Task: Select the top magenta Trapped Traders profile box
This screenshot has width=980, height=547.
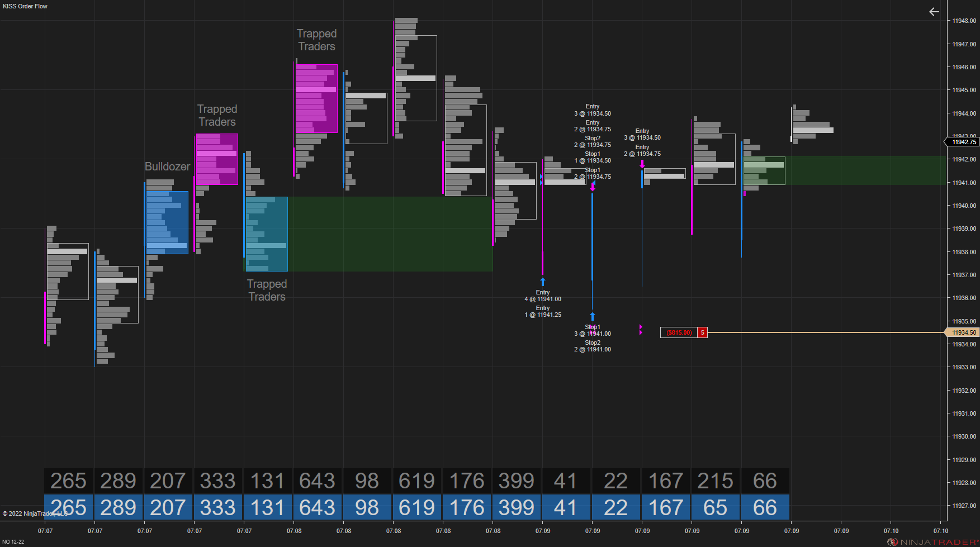Action: [x=316, y=98]
